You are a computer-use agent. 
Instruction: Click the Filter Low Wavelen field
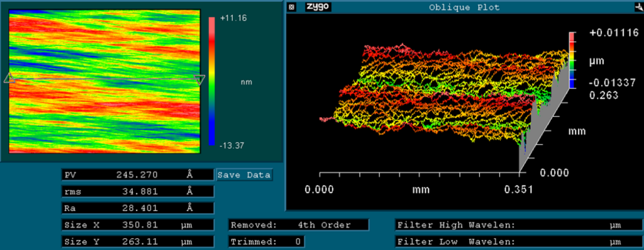pos(519,241)
